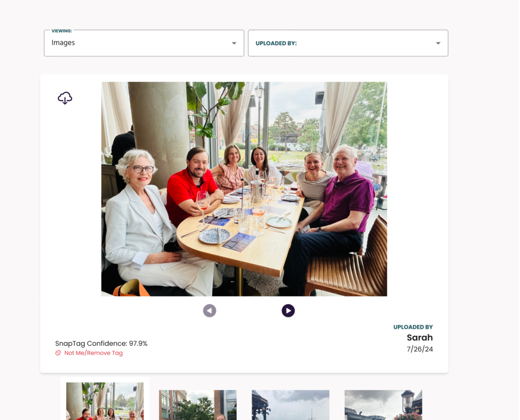
Task: Select the brick buildings thumbnail
Action: point(198,405)
